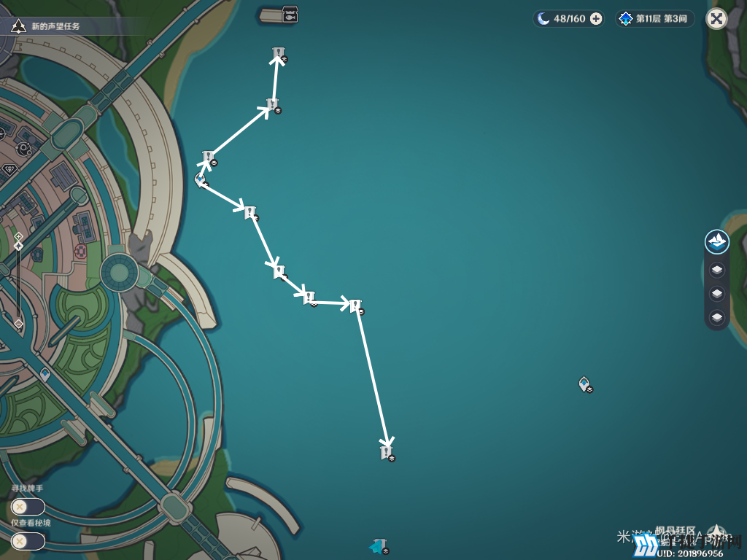Select the lowest underground layer button
Screen dimensions: 747x560
coord(716,317)
